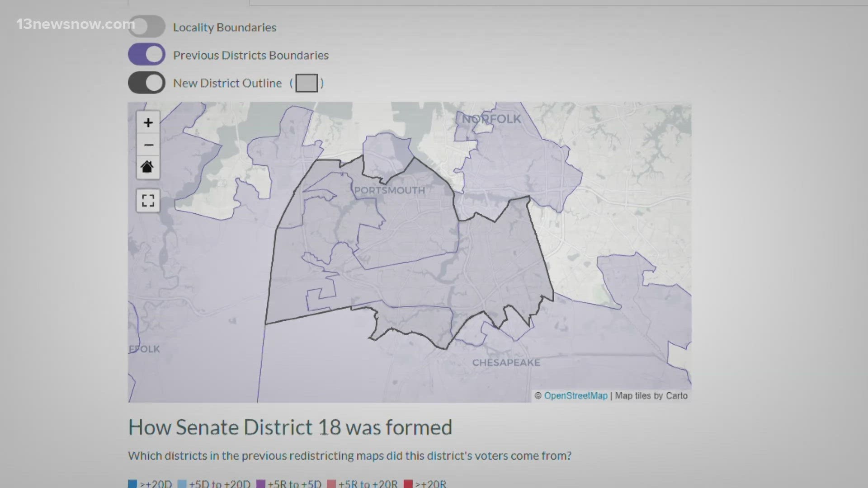The height and width of the screenshot is (488, 868).
Task: Toggle the New District Outline switch
Action: [146, 83]
